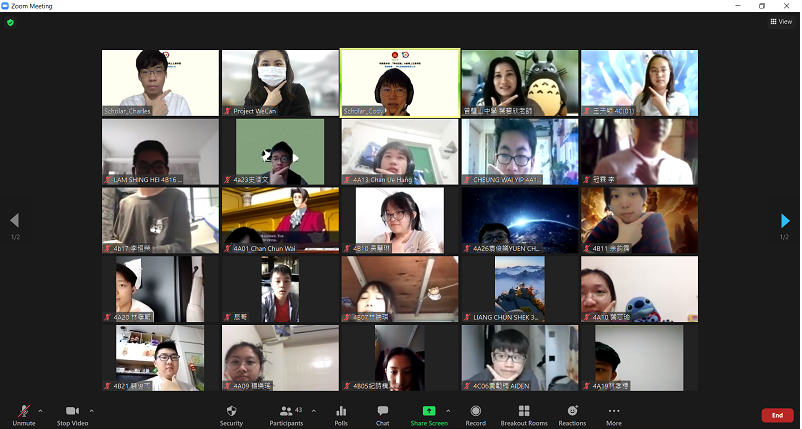
Task: Open the More options menu
Action: point(613,414)
